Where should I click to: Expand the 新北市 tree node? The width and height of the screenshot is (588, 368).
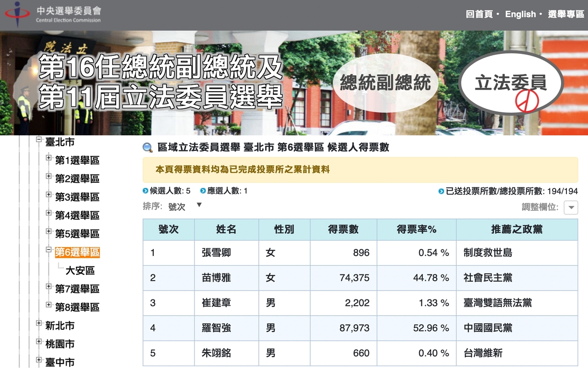(x=39, y=323)
